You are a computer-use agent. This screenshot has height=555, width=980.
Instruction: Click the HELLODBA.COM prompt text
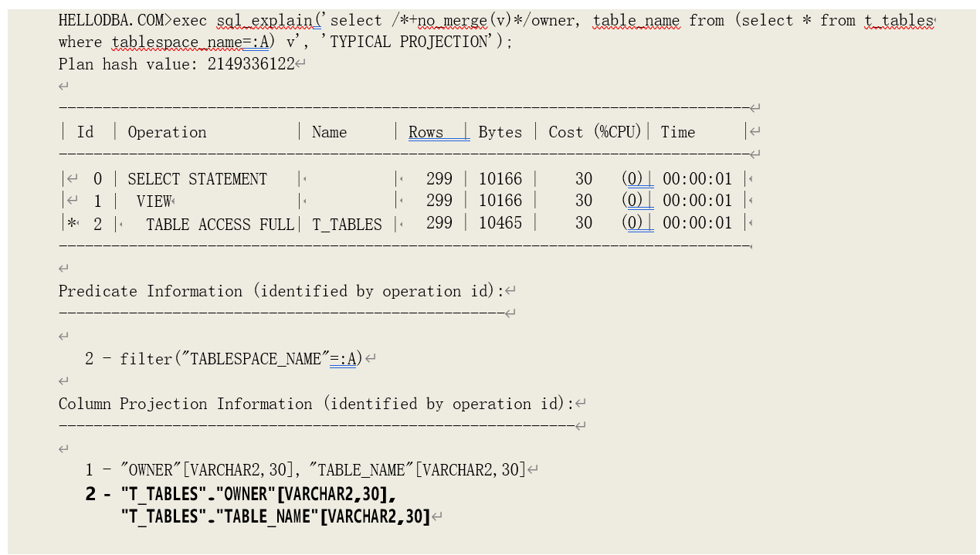[x=111, y=21]
